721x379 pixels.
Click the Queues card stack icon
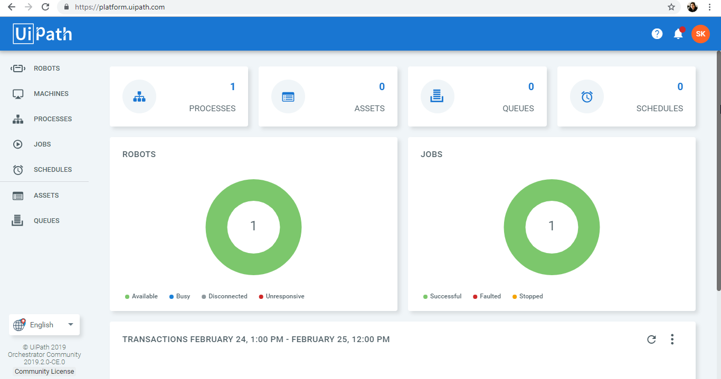click(x=437, y=97)
